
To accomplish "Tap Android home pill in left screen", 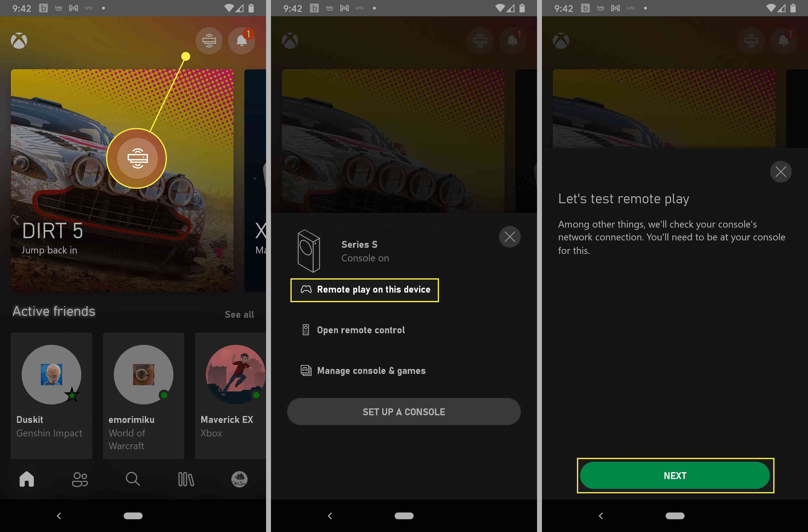I will click(133, 516).
